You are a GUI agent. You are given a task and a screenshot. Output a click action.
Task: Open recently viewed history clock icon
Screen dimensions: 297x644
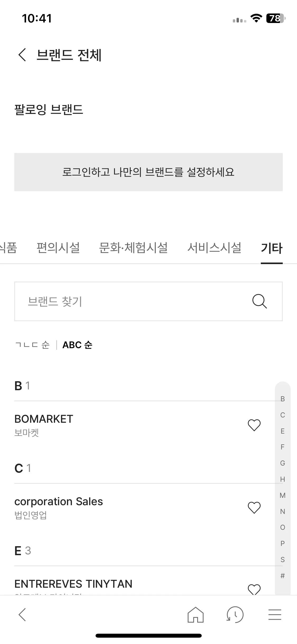pos(235,614)
